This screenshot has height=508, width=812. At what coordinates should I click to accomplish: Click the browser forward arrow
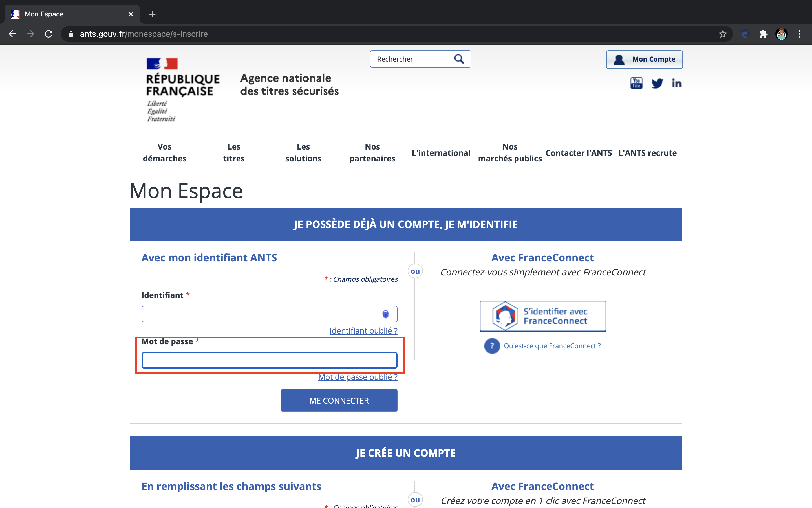(x=30, y=34)
